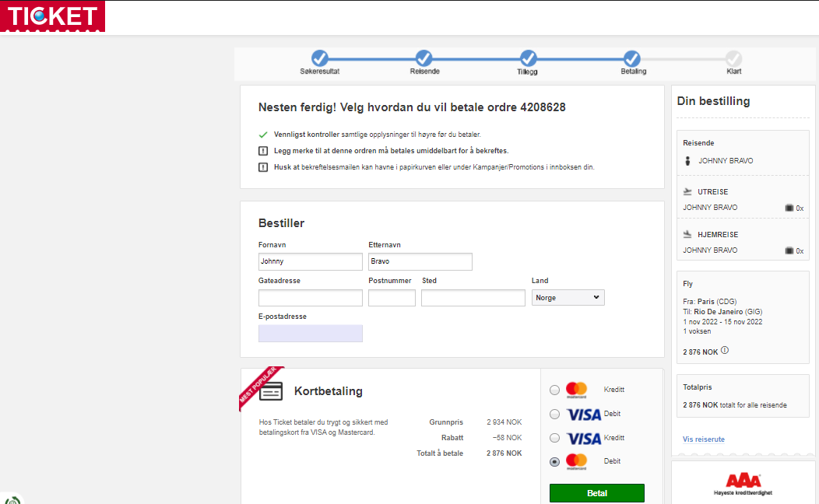Click the '2 934 NOK' Grunnpris value

coord(504,422)
